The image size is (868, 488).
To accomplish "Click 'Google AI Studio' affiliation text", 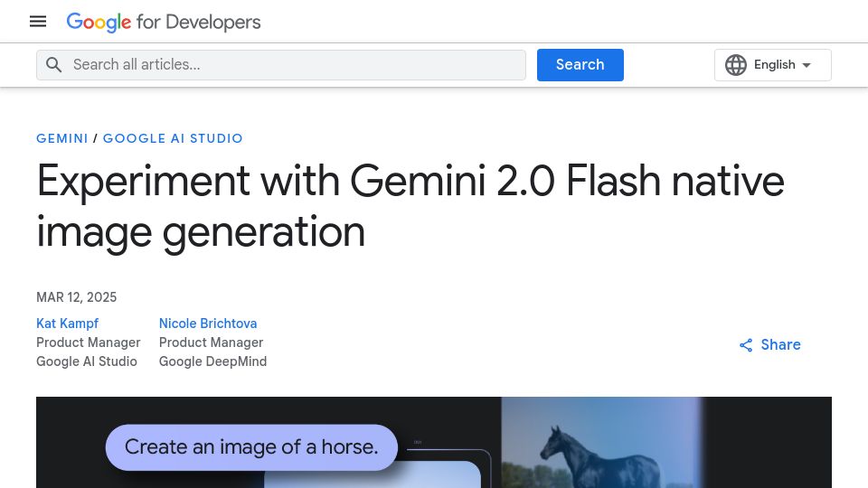I will [87, 361].
